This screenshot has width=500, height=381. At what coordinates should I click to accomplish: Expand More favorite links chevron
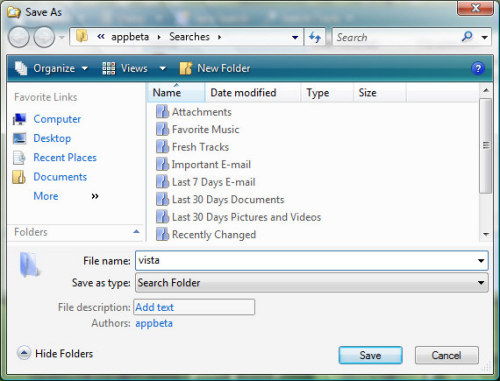click(x=95, y=196)
